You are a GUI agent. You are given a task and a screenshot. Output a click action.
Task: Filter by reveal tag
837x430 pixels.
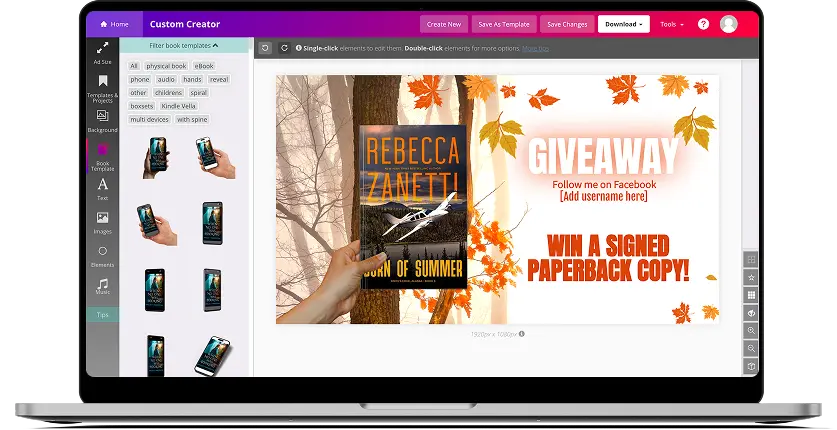(x=219, y=79)
